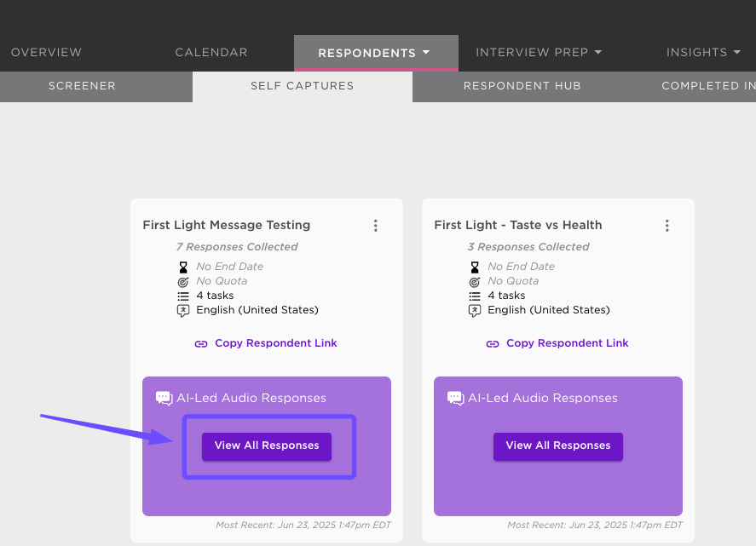Open kebab menu on First Light Message Testing card
756x546 pixels.
[376, 226]
